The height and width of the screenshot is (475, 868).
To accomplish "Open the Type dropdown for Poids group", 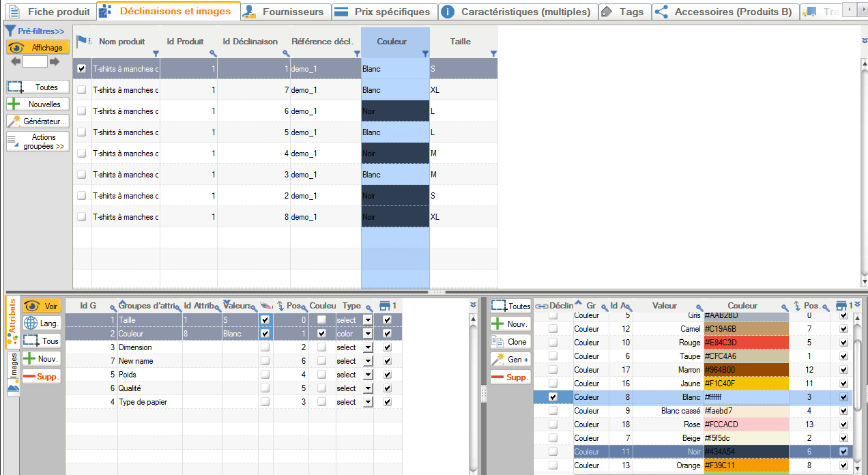I will (x=368, y=375).
